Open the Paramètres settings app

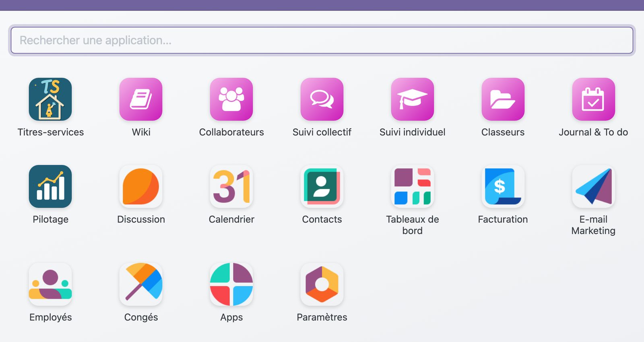coord(322,284)
